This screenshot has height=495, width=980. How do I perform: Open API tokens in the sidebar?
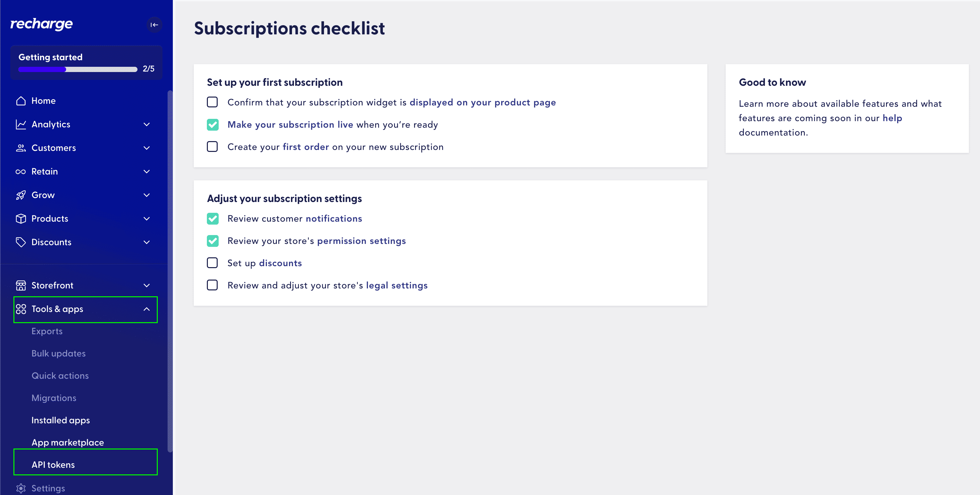53,465
